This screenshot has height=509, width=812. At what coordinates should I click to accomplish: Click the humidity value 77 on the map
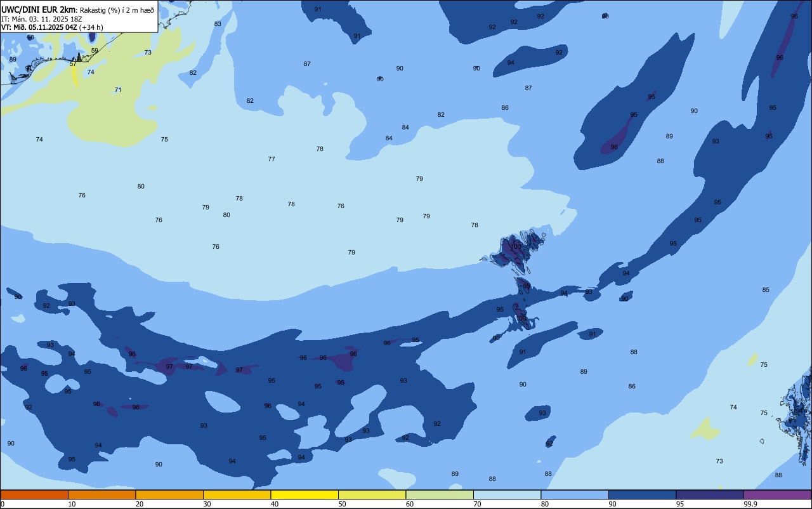(x=272, y=159)
